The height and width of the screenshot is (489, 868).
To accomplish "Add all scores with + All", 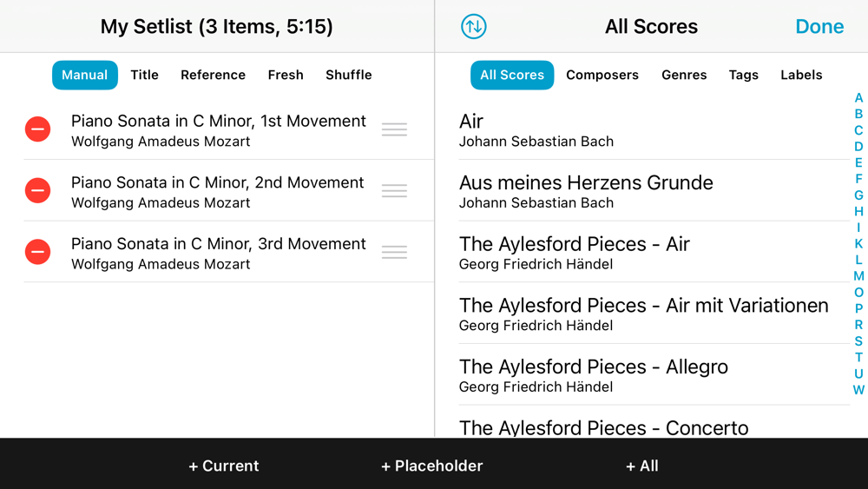I will pyautogui.click(x=642, y=466).
